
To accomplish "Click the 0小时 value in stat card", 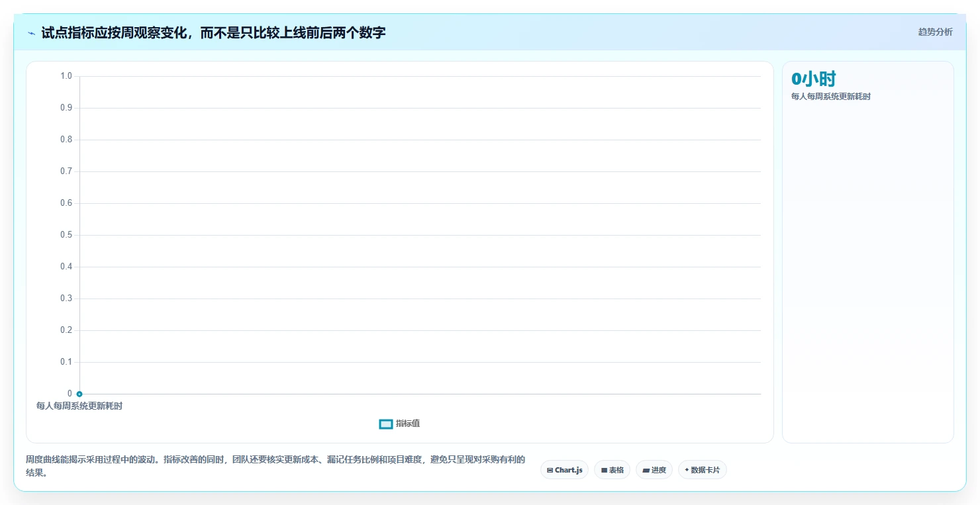I will pyautogui.click(x=814, y=79).
